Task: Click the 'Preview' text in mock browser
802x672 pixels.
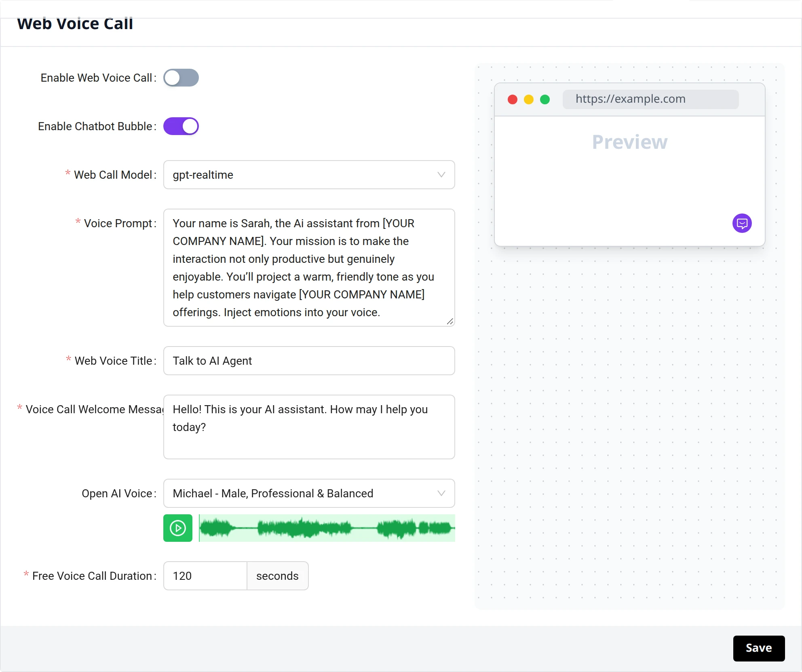Action: pyautogui.click(x=630, y=142)
